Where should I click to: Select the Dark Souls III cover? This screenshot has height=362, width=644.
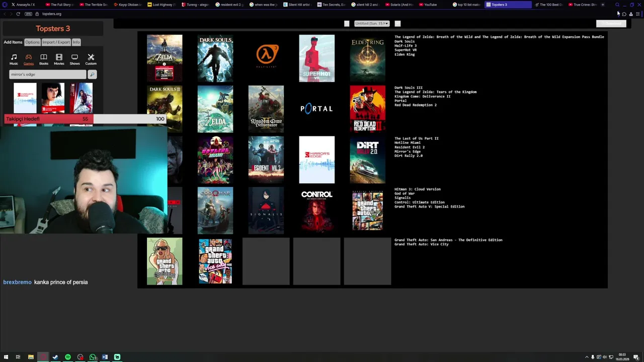165,109
